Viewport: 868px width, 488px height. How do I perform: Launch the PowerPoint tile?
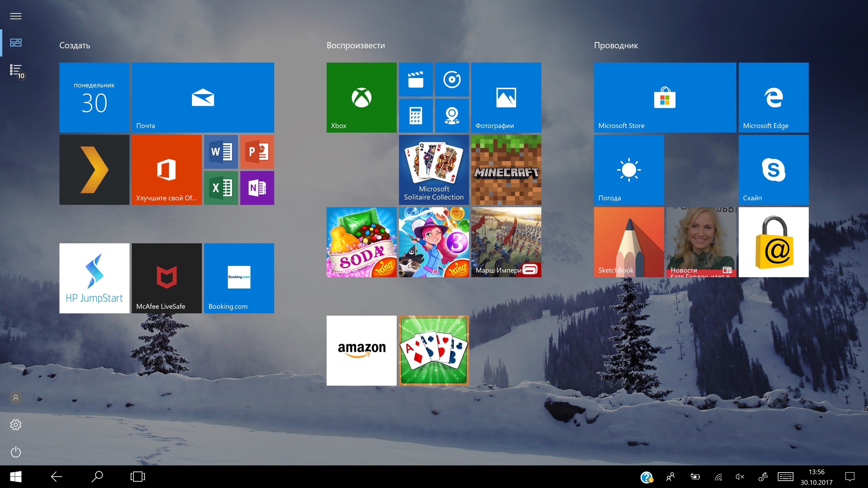257,152
